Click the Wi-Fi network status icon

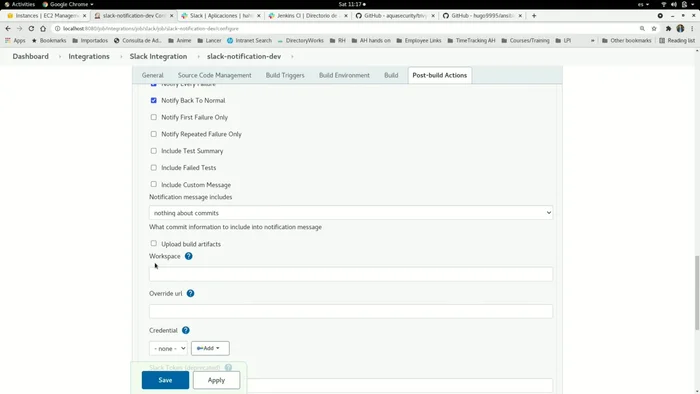click(x=663, y=4)
